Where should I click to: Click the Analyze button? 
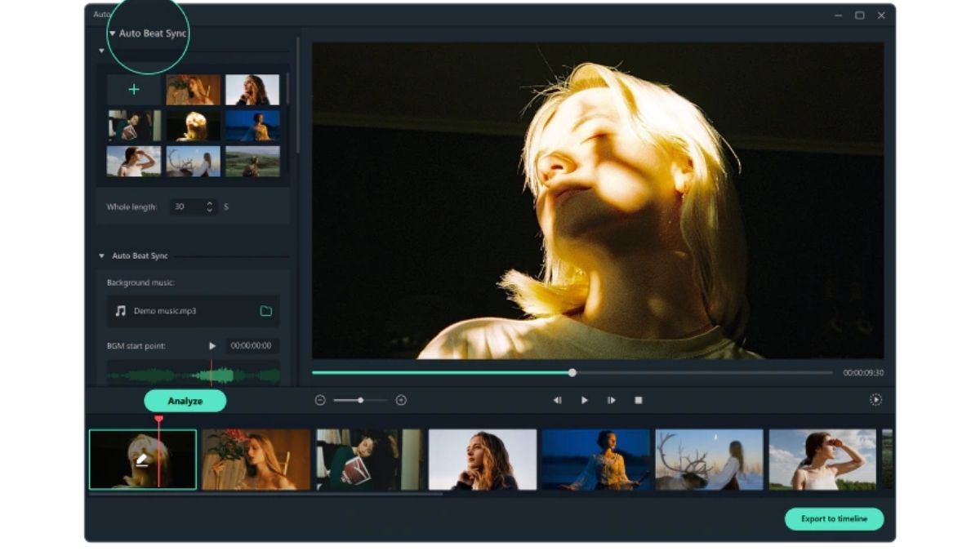[185, 401]
